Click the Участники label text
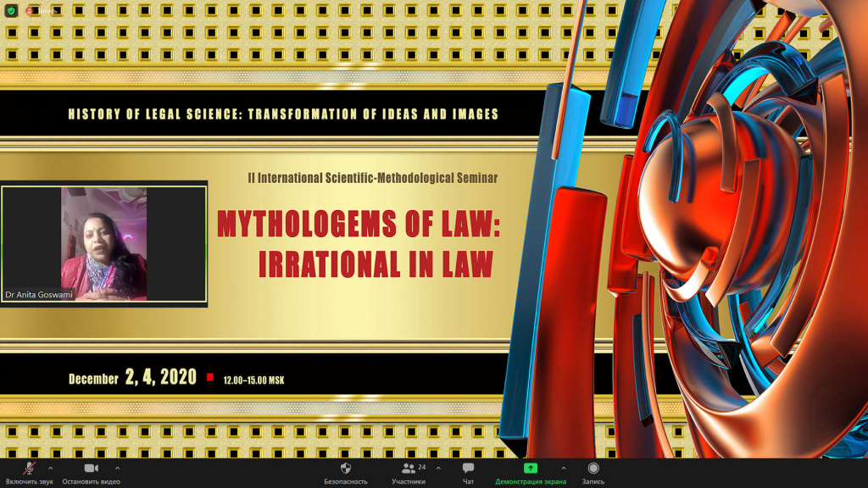 408,481
